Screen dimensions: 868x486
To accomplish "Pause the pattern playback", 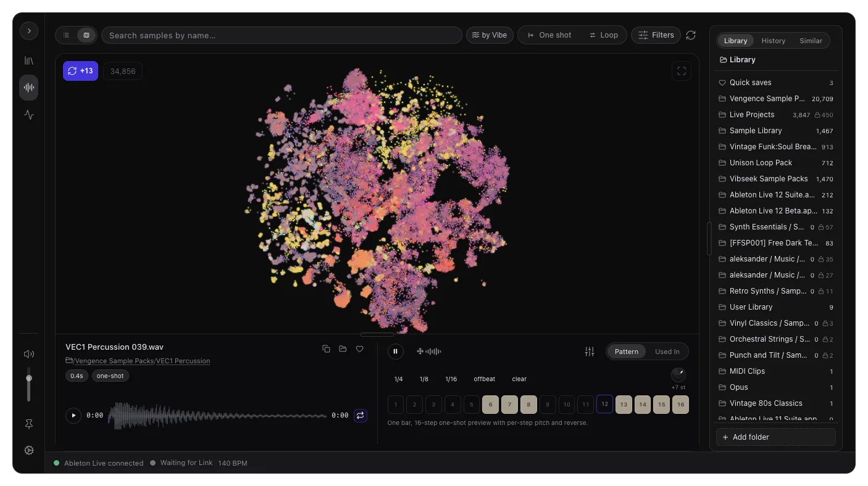I will coord(396,352).
